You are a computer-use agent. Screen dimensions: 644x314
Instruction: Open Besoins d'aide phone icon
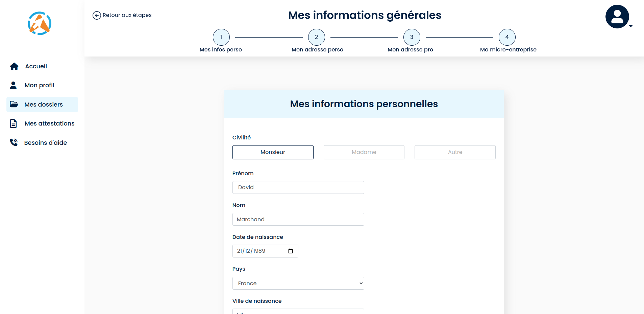14,142
